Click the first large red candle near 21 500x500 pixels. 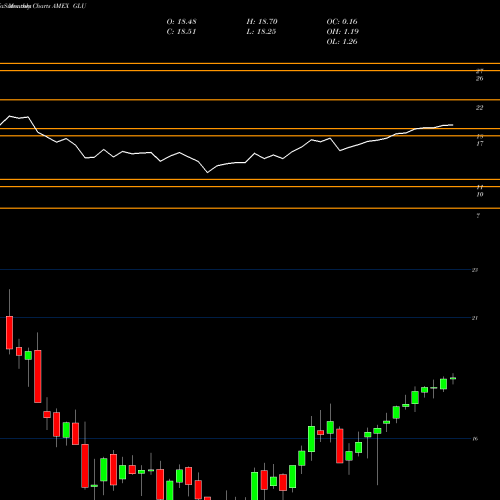9,333
